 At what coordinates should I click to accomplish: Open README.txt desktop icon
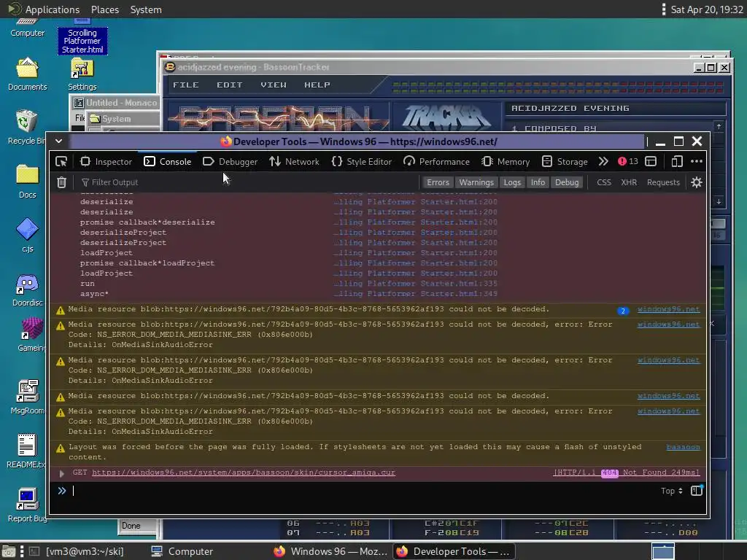[x=27, y=451]
